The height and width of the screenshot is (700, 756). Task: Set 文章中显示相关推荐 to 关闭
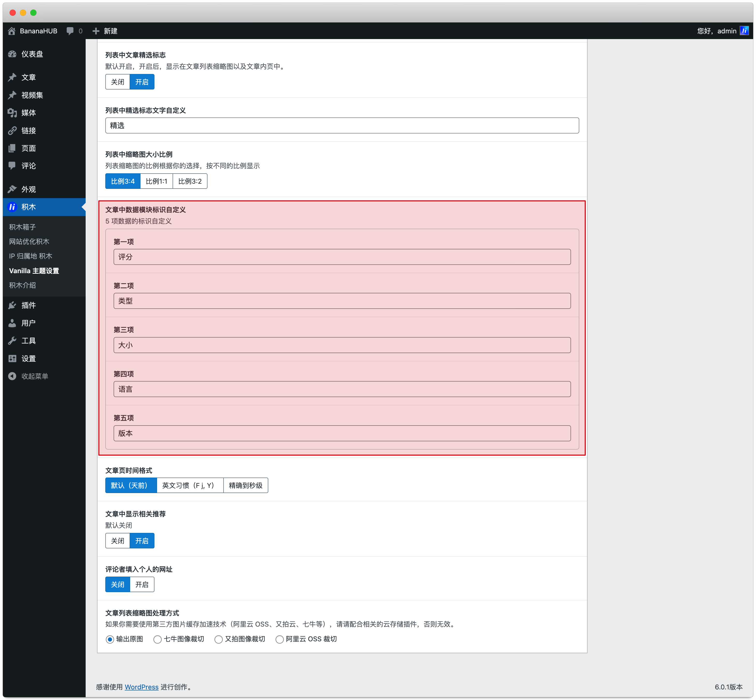[x=117, y=541]
